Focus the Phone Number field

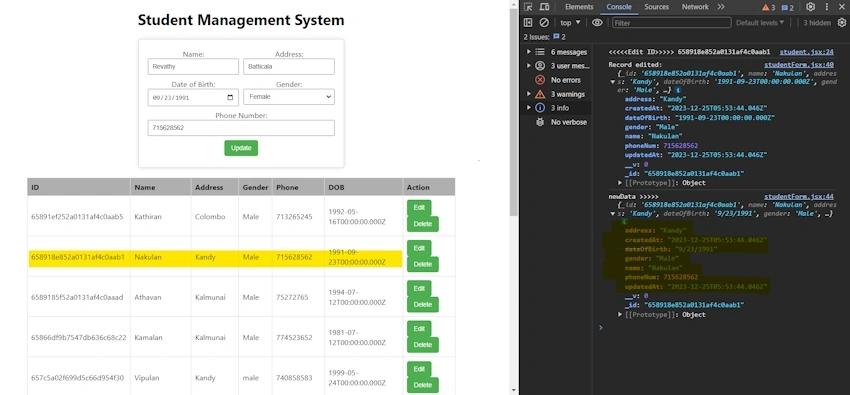coord(241,128)
